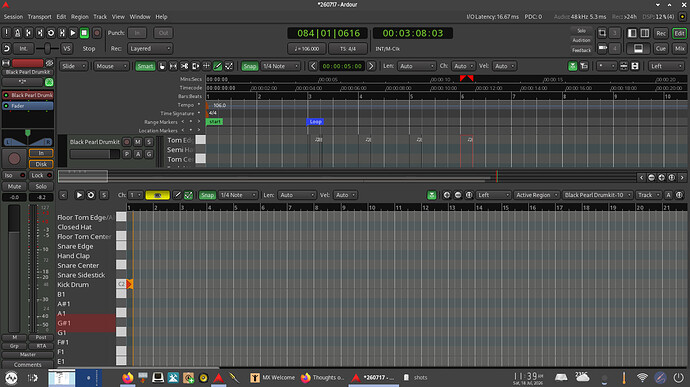Toggle Smart mode in editor toolbar
690x387 pixels.
pyautogui.click(x=145, y=66)
